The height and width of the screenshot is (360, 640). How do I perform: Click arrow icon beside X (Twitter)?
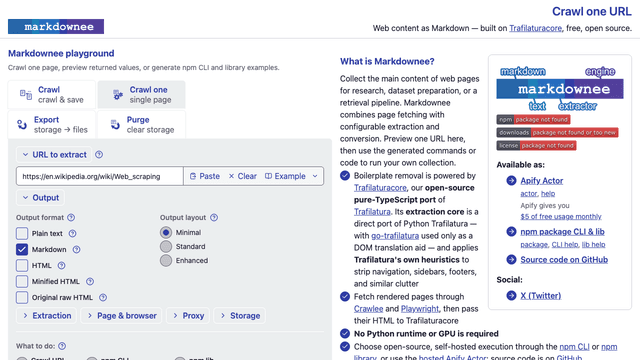[511, 296]
